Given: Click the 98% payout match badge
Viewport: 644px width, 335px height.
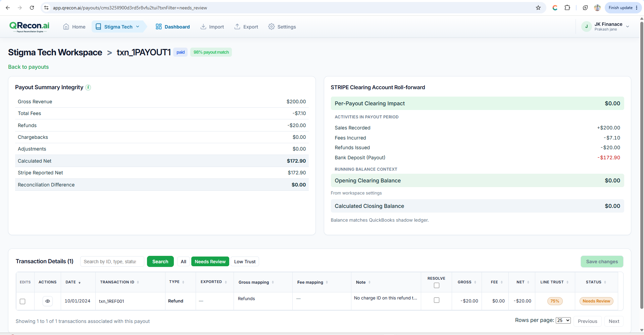Looking at the screenshot, I should pyautogui.click(x=211, y=52).
